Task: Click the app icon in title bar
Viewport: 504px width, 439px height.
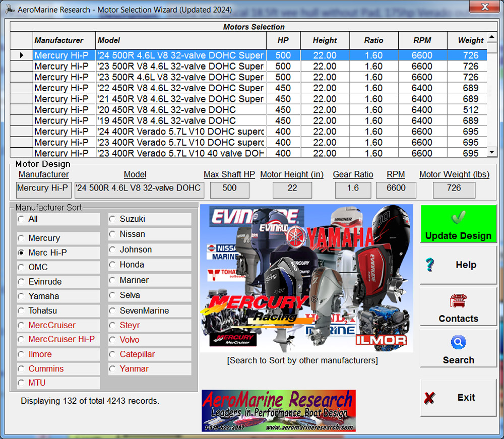Action: (x=10, y=10)
